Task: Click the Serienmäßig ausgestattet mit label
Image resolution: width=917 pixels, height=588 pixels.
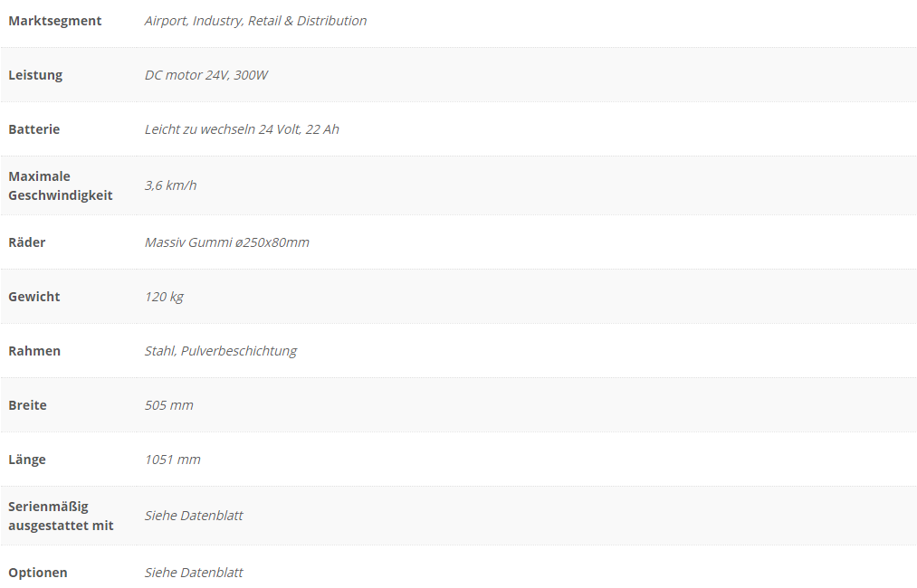Action: [x=61, y=517]
